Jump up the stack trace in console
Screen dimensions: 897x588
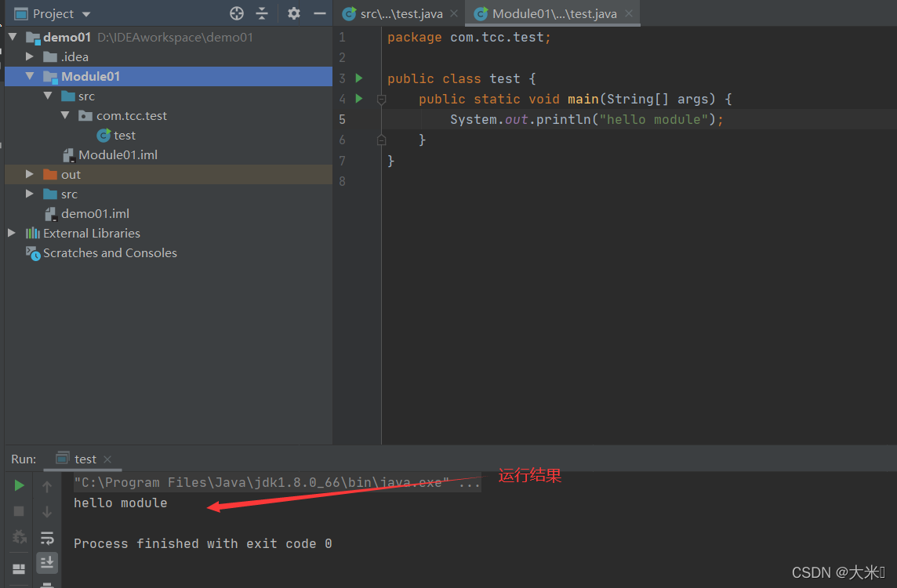[x=47, y=487]
